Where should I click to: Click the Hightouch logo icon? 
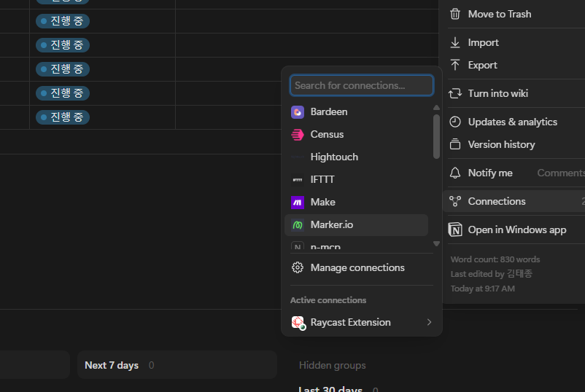coord(298,157)
